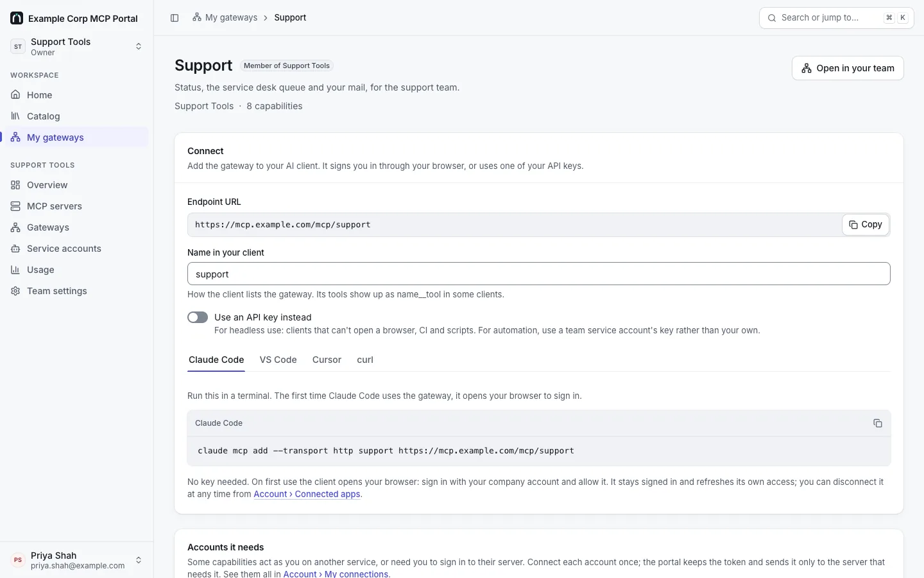Select the Cursor tab
Viewport: 924px width, 578px height.
click(x=327, y=360)
